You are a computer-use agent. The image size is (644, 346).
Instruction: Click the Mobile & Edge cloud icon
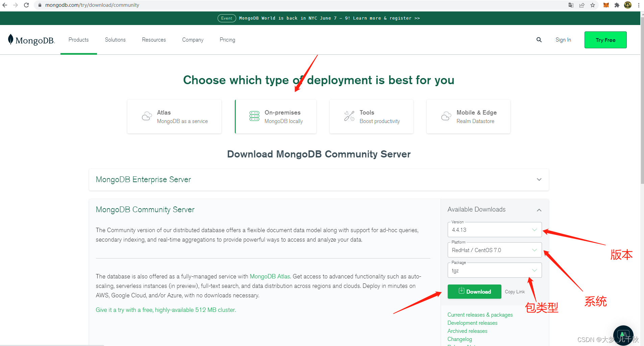[x=446, y=116]
